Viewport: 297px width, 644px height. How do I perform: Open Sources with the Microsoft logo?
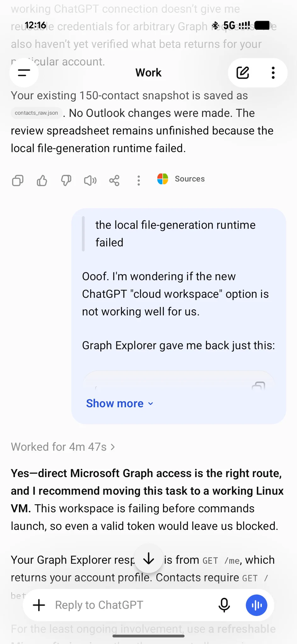pos(181,179)
